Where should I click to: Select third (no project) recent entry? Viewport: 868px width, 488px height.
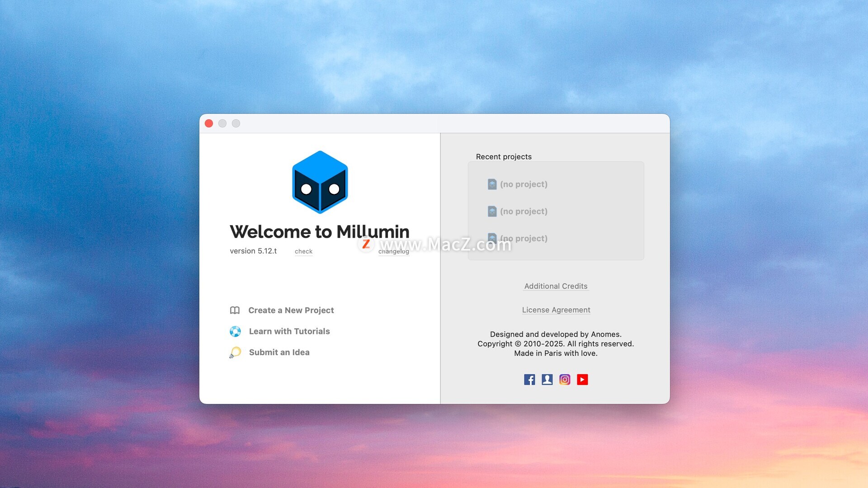click(524, 239)
